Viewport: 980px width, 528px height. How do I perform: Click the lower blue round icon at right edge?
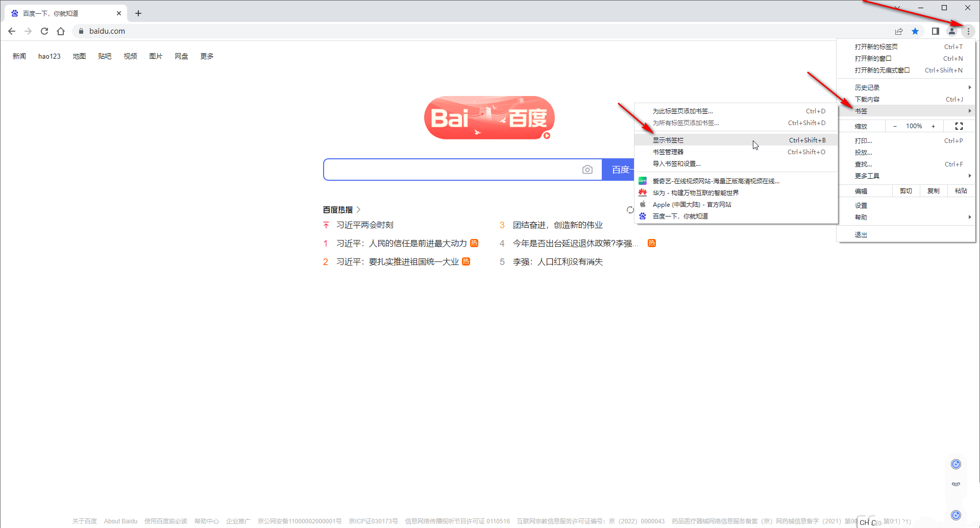point(956,515)
